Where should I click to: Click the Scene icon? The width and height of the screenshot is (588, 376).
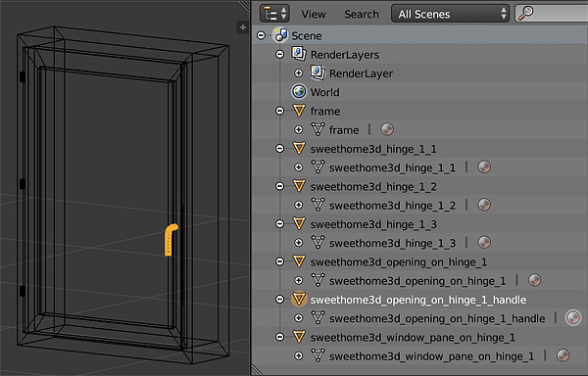tap(280, 35)
